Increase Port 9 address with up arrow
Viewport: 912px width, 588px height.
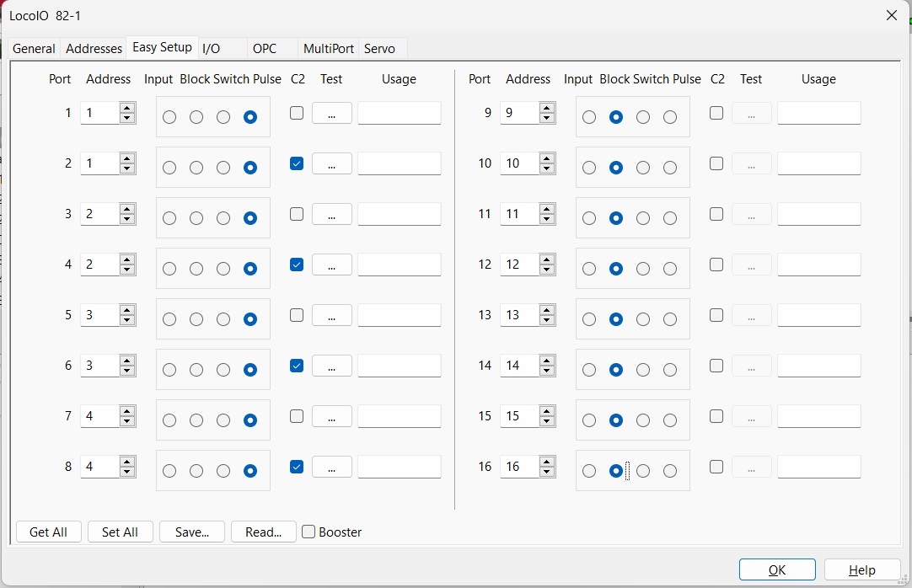click(547, 108)
